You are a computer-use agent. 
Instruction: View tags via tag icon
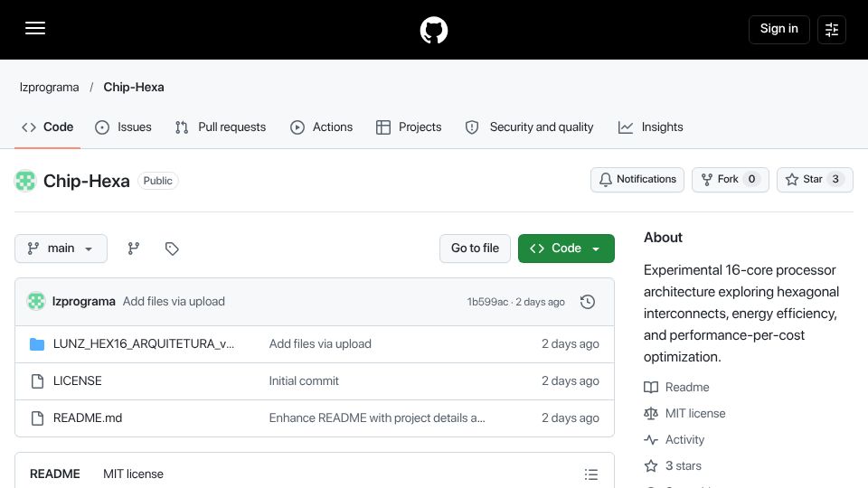172,249
